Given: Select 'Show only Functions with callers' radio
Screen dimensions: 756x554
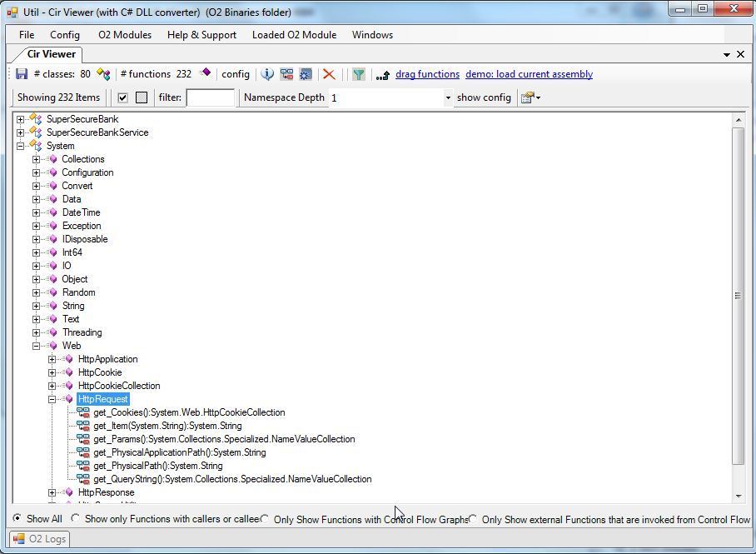Looking at the screenshot, I should point(76,519).
